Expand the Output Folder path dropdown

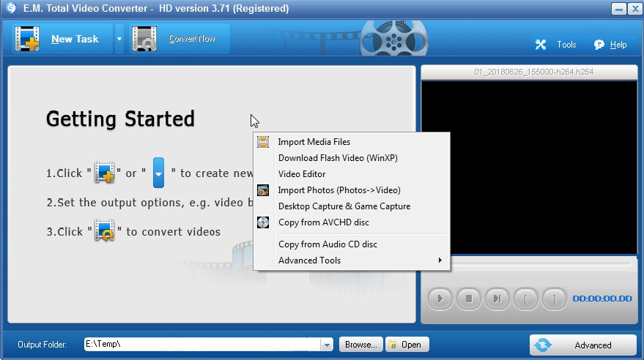(x=327, y=345)
